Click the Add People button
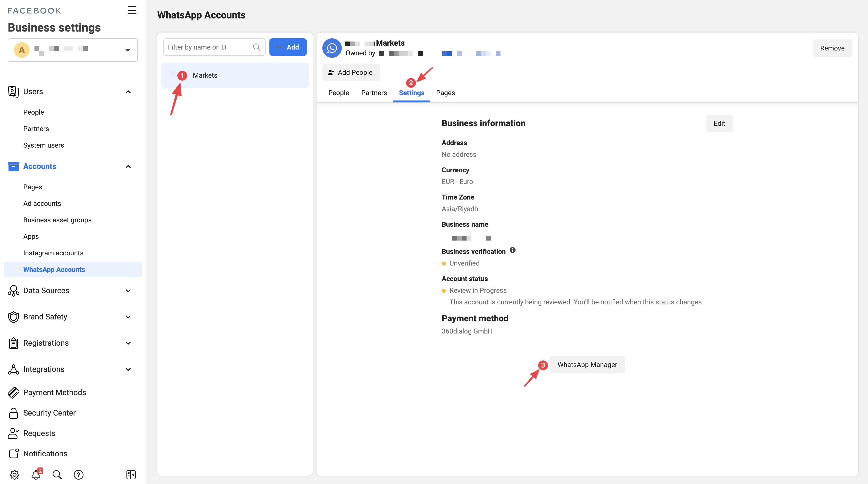The height and width of the screenshot is (484, 868). coord(351,73)
